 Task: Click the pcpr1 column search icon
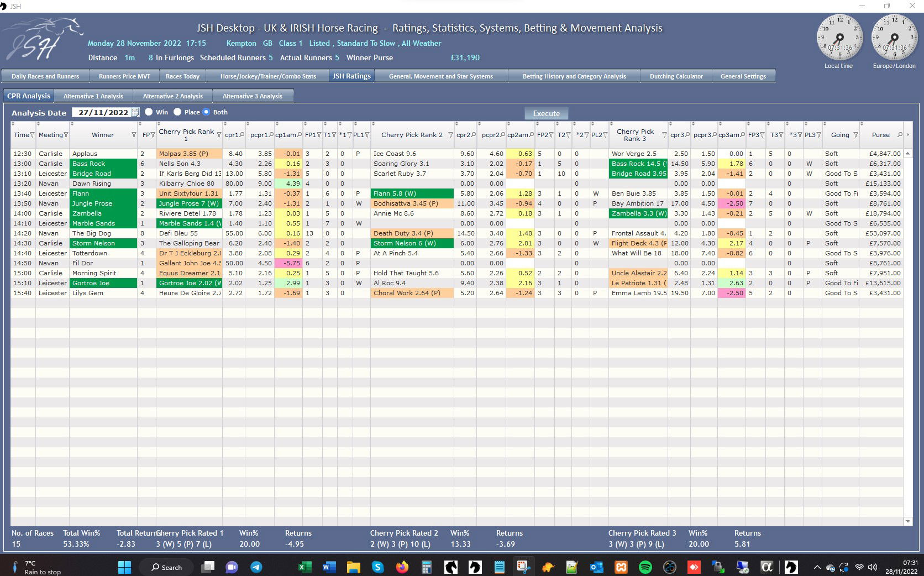(271, 135)
